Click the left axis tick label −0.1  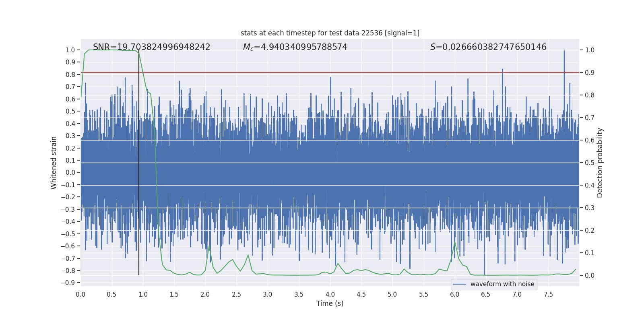pyautogui.click(x=68, y=185)
